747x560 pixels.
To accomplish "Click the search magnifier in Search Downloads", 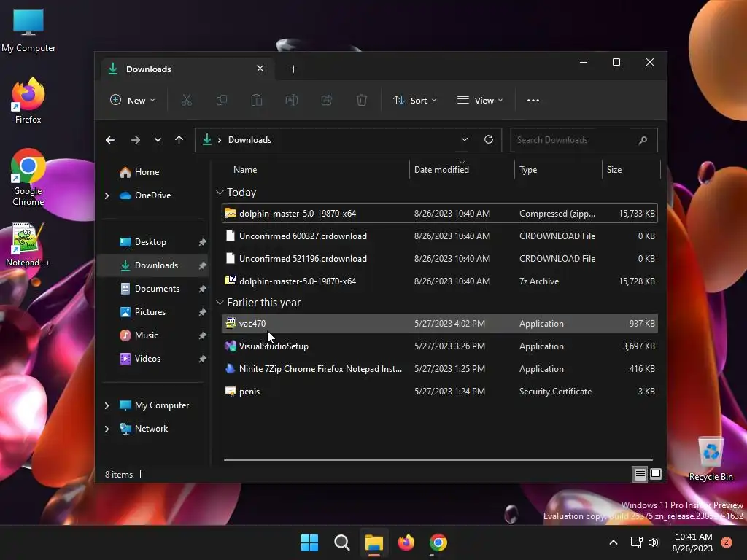I will click(x=643, y=140).
